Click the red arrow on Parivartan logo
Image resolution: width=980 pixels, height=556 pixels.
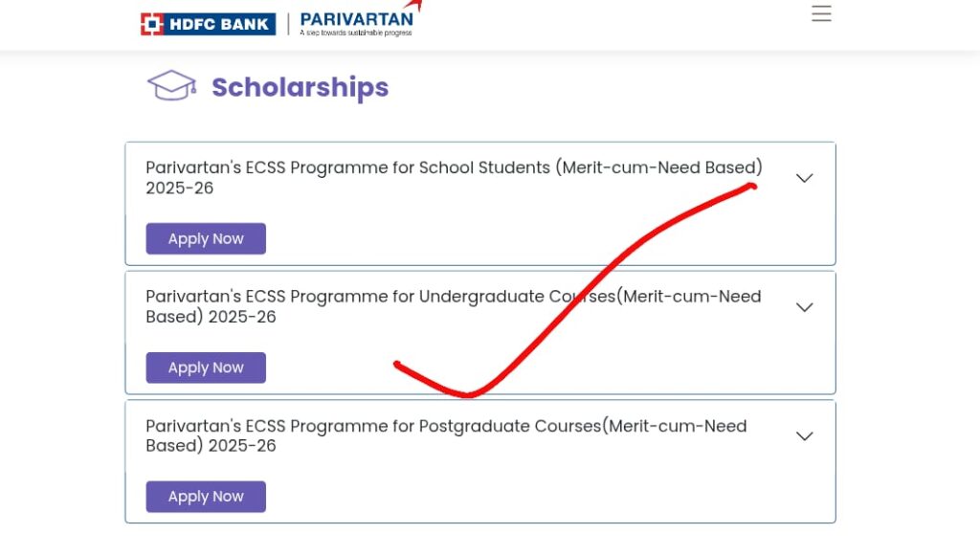click(413, 6)
